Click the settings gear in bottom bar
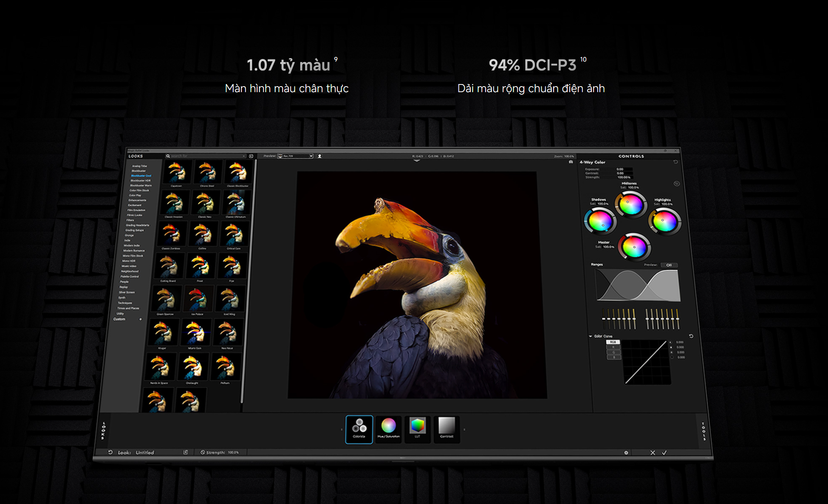Screen dimensions: 828x504 pyautogui.click(x=626, y=453)
